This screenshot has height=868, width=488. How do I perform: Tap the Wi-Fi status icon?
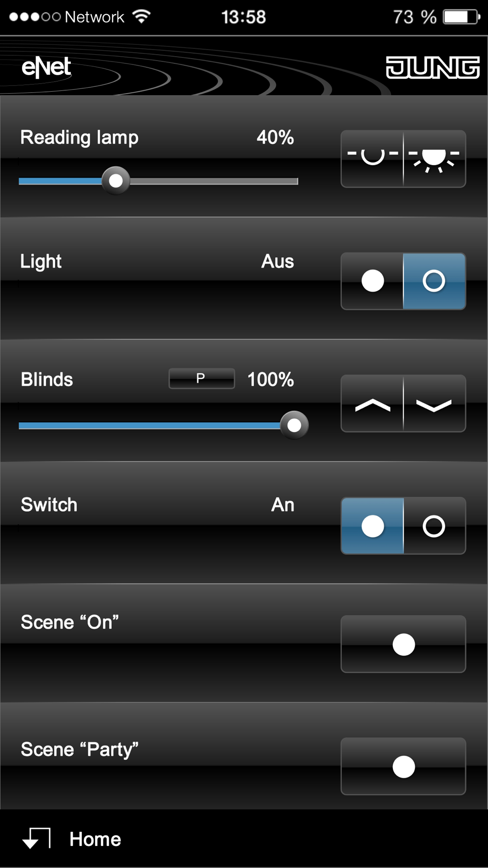click(x=142, y=17)
